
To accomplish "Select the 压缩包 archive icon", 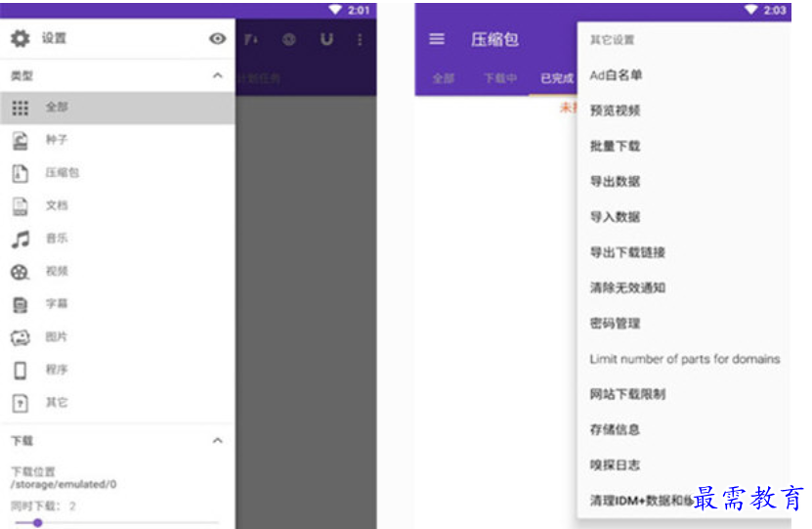I will pos(21,173).
